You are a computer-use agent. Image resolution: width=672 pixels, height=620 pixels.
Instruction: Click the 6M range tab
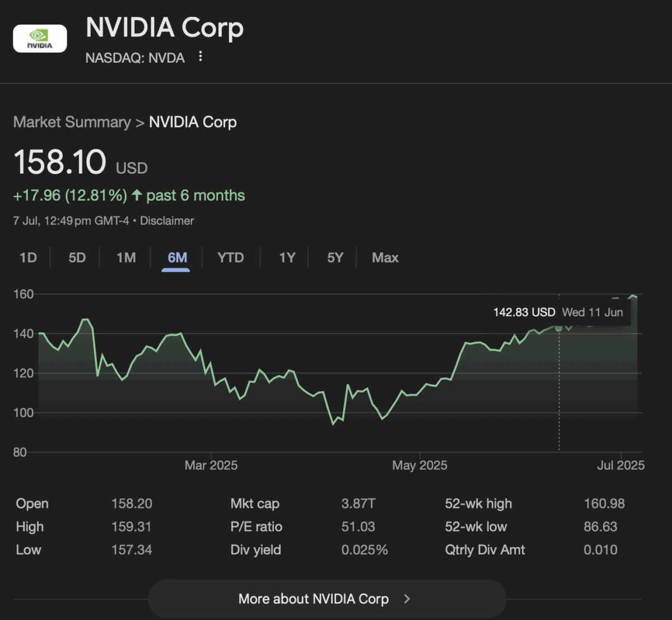(177, 258)
